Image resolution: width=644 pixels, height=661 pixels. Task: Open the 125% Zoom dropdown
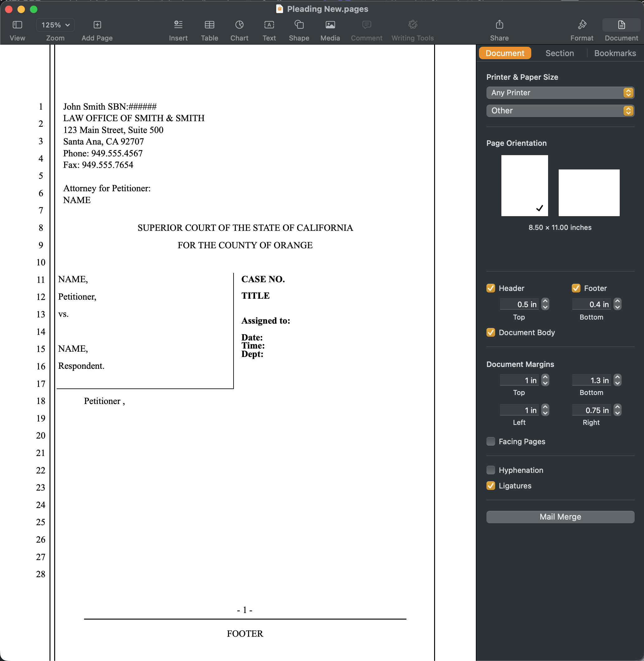(55, 25)
